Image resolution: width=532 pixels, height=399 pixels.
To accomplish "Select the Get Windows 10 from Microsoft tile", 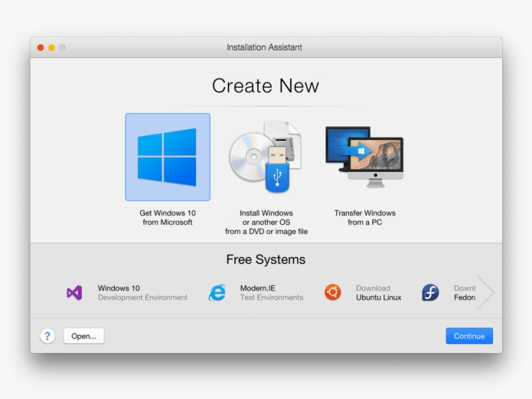I will pyautogui.click(x=167, y=157).
